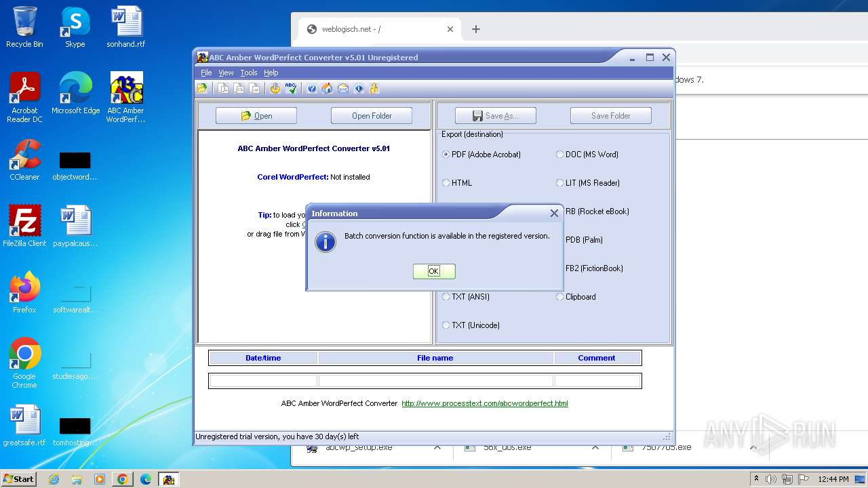Select the Google Chrome desktop icon
Screen dimensions: 868x488
pyautogui.click(x=24, y=363)
